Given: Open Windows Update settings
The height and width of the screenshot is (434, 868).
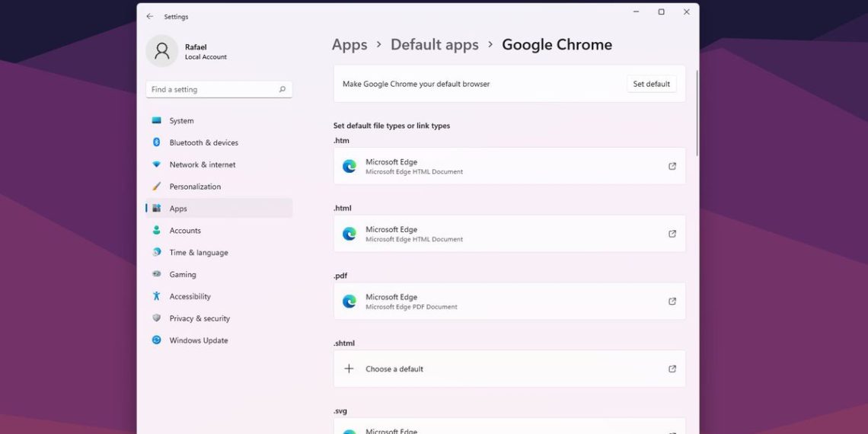Looking at the screenshot, I should click(219, 340).
